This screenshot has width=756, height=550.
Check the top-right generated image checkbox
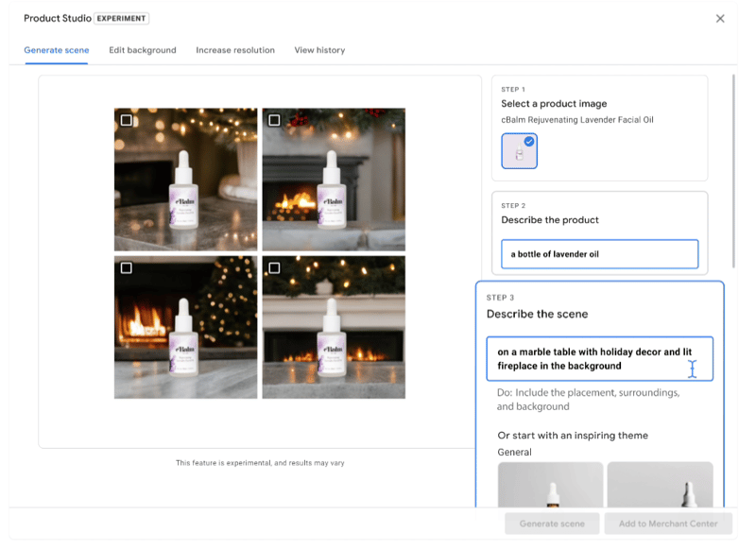click(x=274, y=120)
